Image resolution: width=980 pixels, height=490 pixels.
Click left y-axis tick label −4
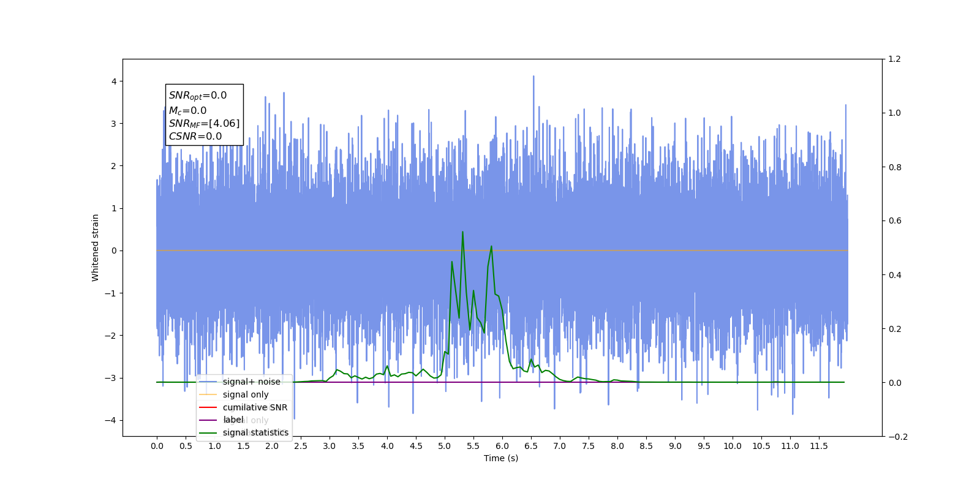[111, 420]
